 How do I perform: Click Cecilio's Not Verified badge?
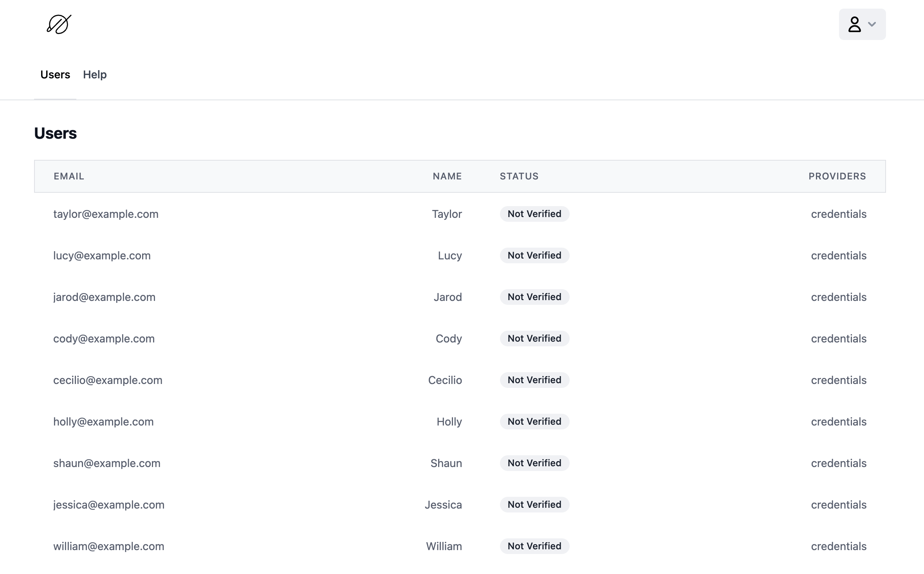tap(534, 380)
